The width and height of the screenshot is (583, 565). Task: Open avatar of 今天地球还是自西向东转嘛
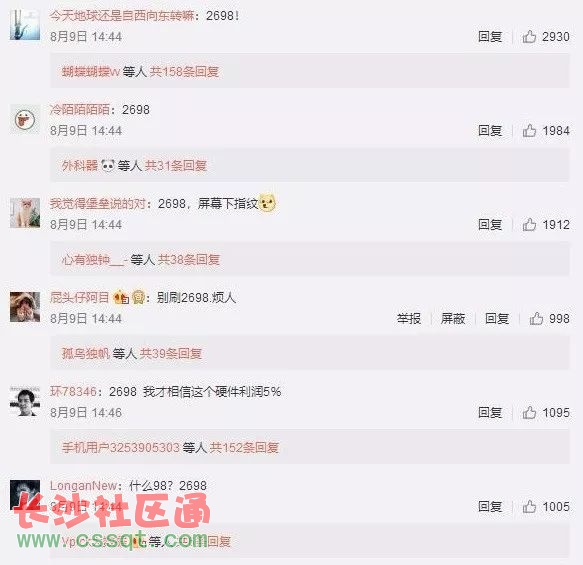click(x=25, y=25)
